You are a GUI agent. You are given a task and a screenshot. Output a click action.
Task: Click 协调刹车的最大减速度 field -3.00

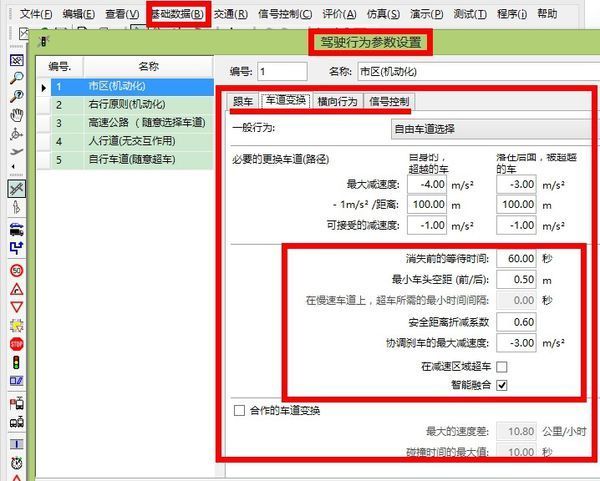pyautogui.click(x=517, y=342)
